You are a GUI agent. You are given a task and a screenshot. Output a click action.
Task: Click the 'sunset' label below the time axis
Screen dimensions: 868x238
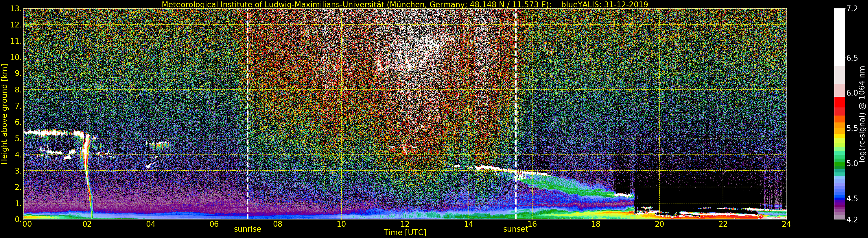pyautogui.click(x=515, y=229)
